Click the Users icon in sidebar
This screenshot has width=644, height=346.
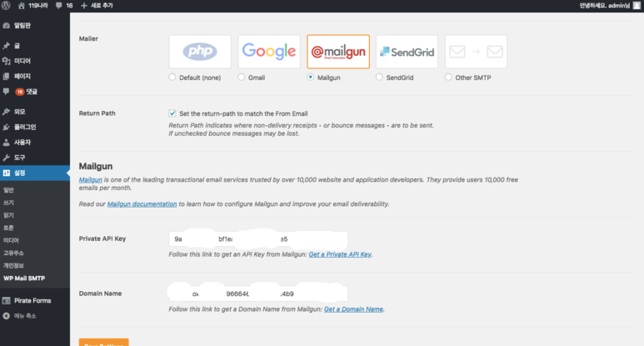pos(6,143)
